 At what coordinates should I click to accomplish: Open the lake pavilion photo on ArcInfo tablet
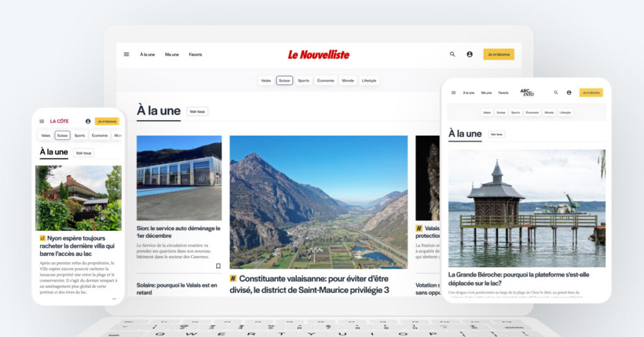point(527,208)
